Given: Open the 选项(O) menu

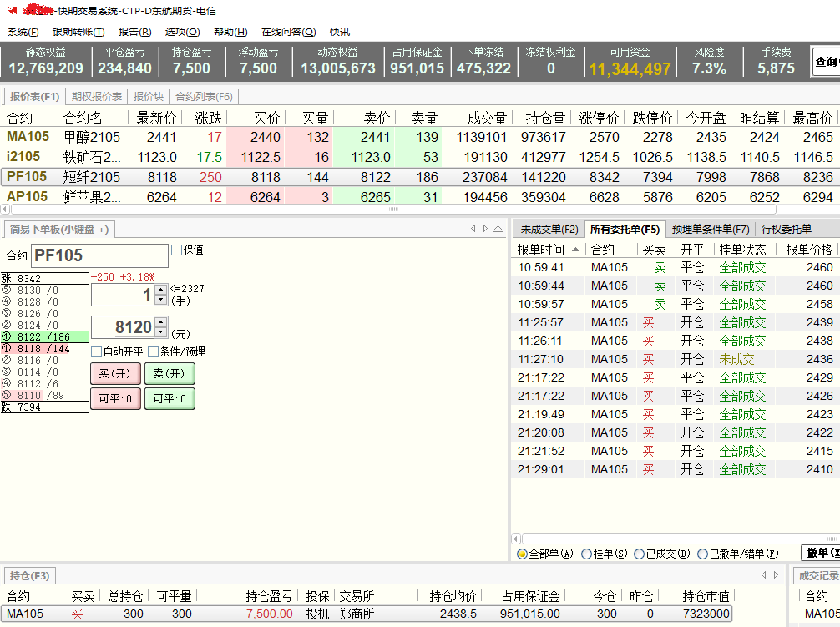Looking at the screenshot, I should coord(182,32).
